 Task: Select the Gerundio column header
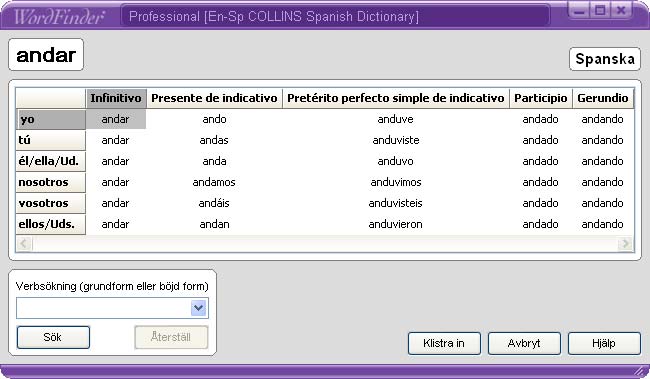click(x=603, y=98)
